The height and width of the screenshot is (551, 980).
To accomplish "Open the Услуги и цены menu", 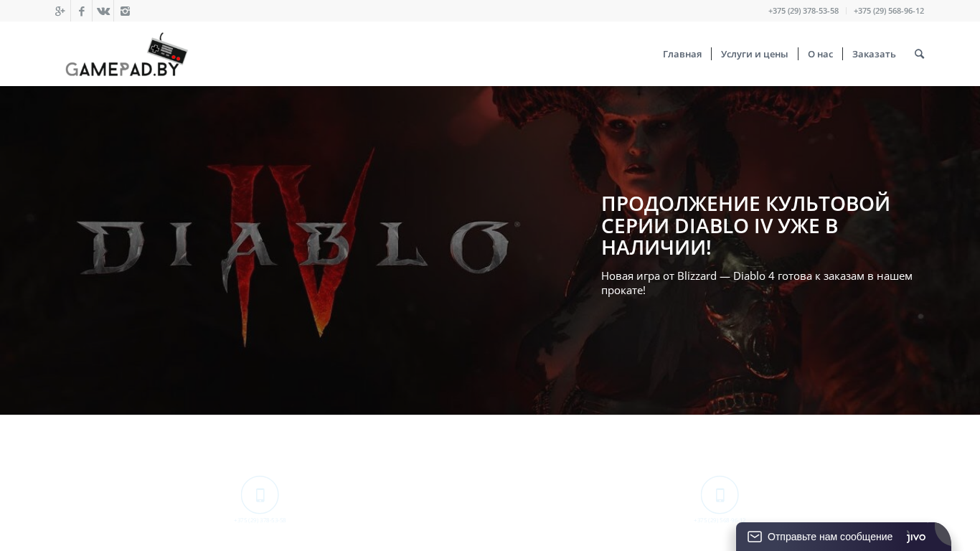I will coord(754,54).
